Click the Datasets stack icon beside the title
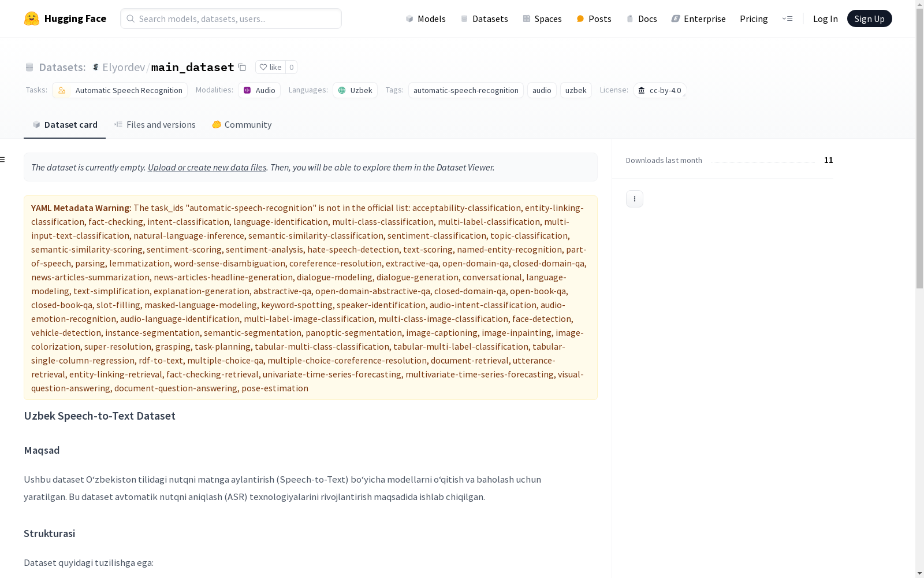 tap(29, 67)
